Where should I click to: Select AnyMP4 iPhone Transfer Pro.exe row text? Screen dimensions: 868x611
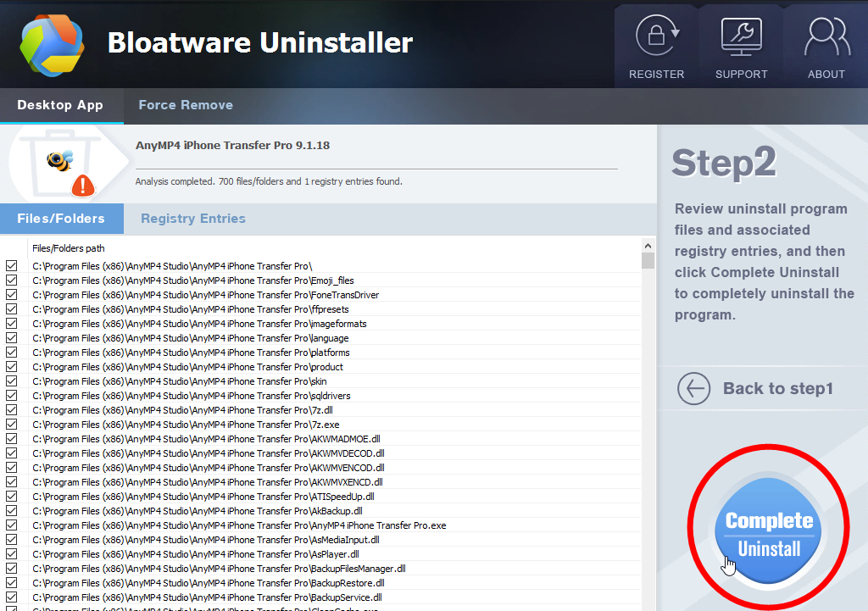pos(239,525)
